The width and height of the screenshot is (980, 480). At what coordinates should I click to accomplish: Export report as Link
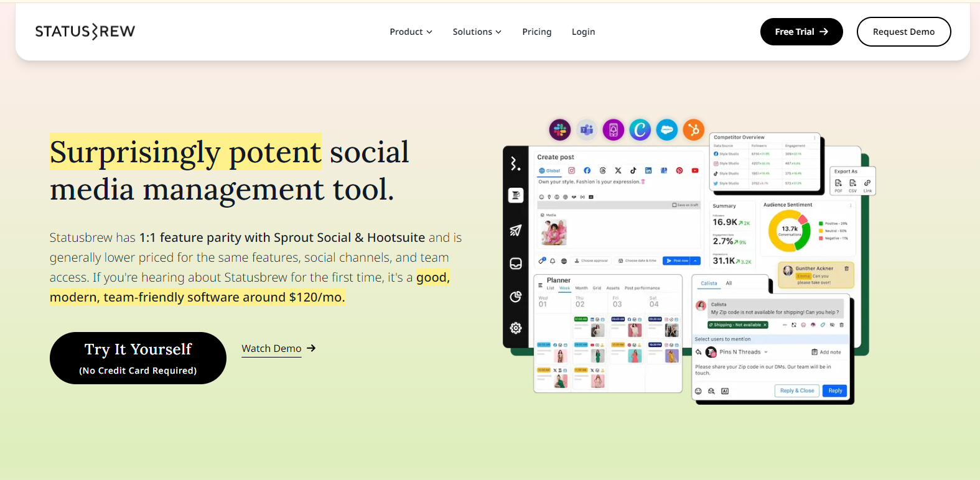coord(867,185)
